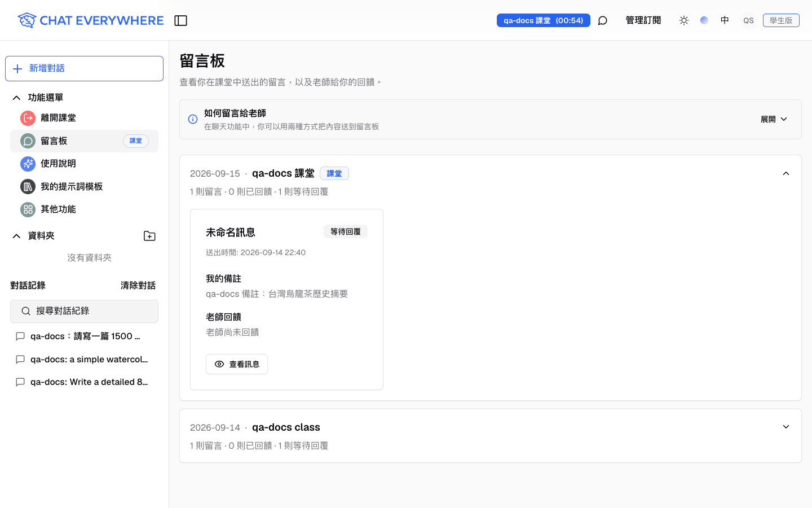
Task: Open the chat bubble icon in header
Action: [x=602, y=20]
